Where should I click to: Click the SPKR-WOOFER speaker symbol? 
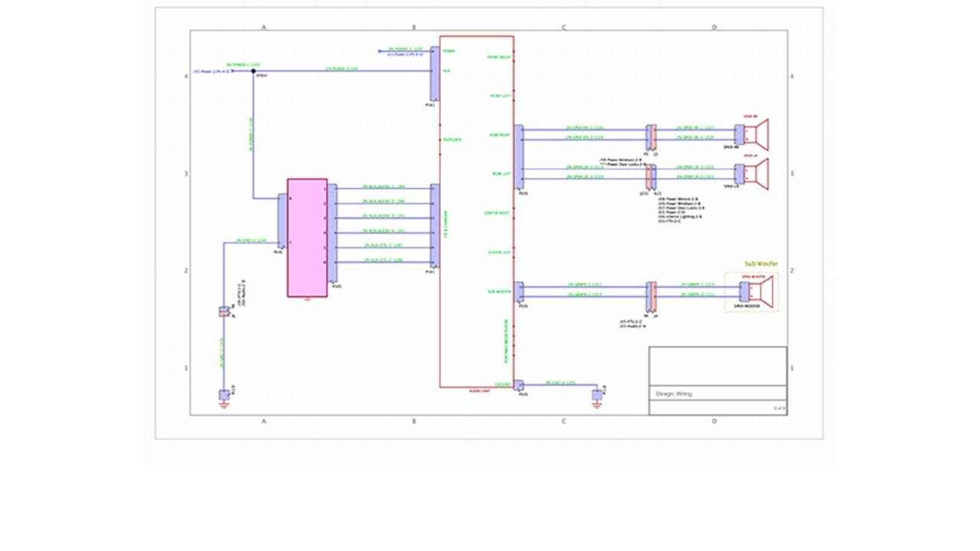tap(759, 292)
